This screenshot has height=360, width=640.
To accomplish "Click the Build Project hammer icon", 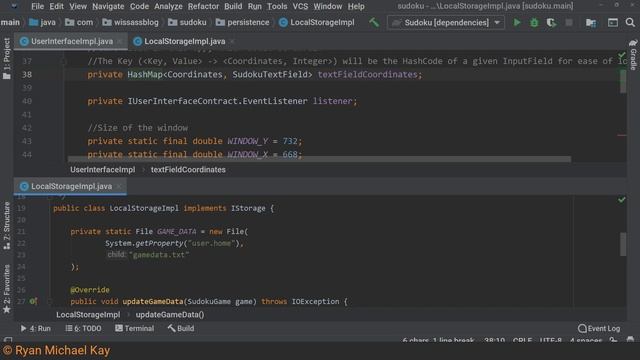I will point(374,22).
